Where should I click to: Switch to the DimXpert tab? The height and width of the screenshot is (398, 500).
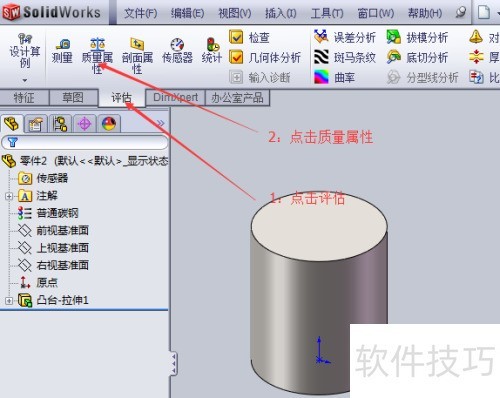[175, 98]
